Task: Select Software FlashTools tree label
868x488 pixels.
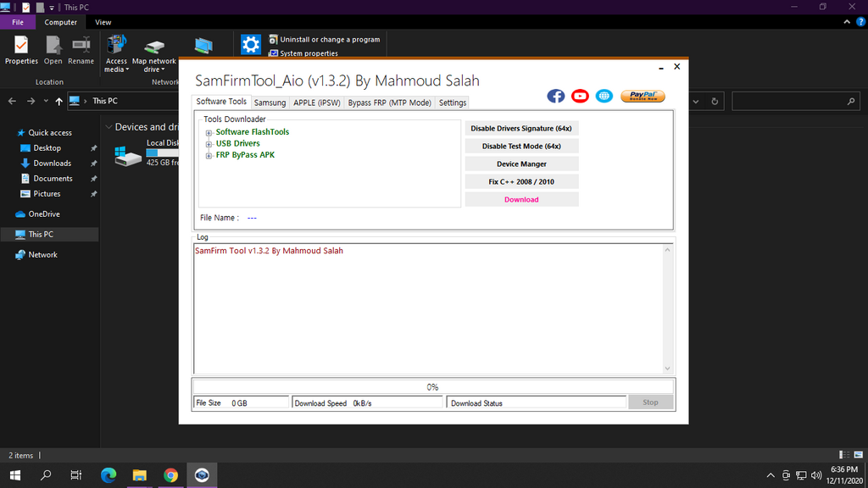Action: pos(253,131)
